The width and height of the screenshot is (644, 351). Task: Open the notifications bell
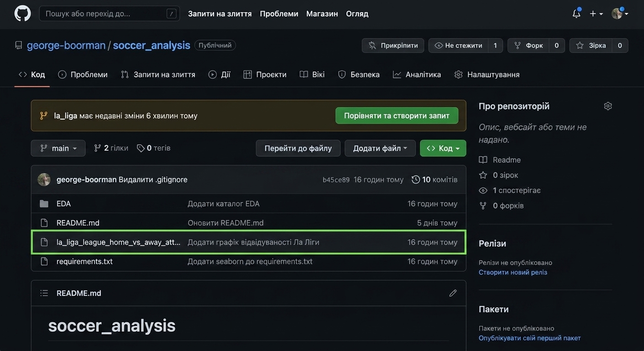[576, 14]
